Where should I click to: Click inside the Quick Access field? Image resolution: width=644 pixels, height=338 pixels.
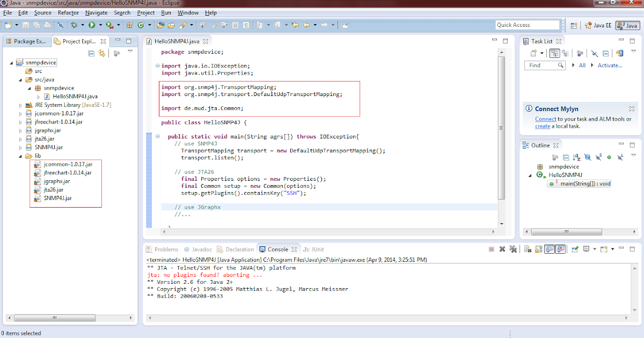528,24
